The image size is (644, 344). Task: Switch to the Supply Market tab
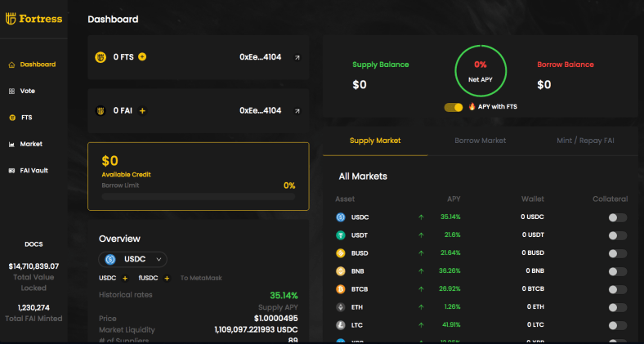point(375,141)
